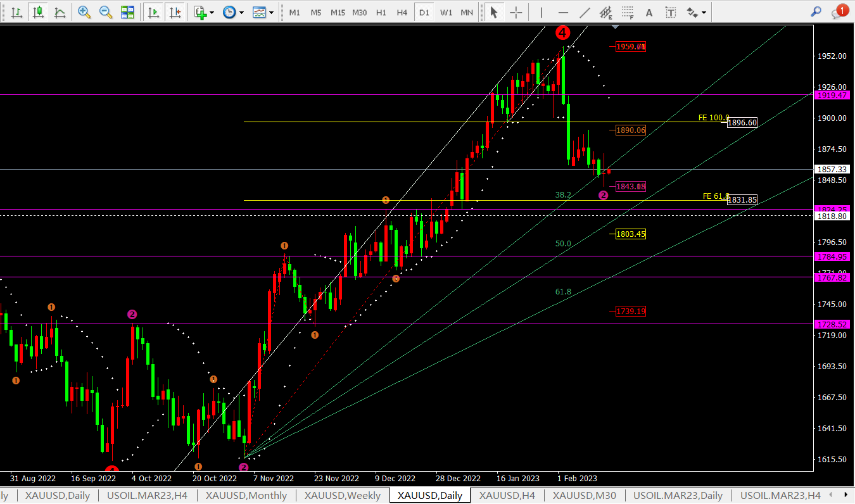Select the Fibonacci retracement tool
Viewport: 855px width, 504px height.
point(628,12)
